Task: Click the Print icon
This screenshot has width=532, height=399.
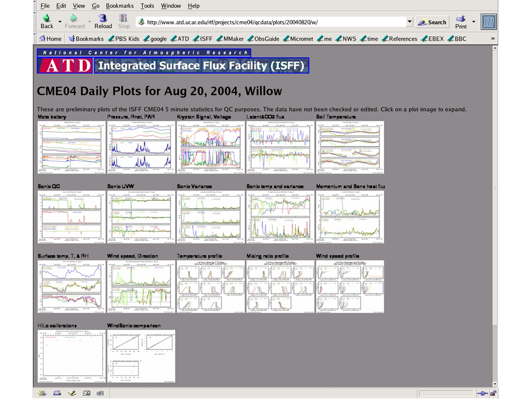Action: coord(461,18)
